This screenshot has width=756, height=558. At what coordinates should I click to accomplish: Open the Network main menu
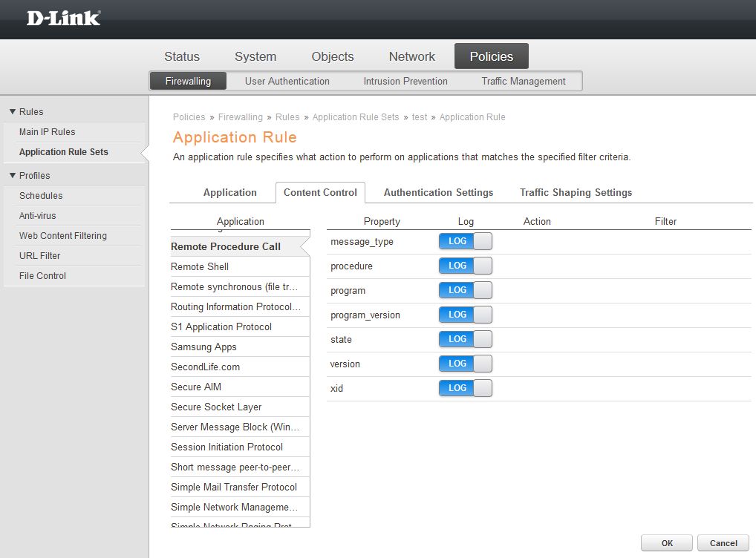click(x=411, y=56)
